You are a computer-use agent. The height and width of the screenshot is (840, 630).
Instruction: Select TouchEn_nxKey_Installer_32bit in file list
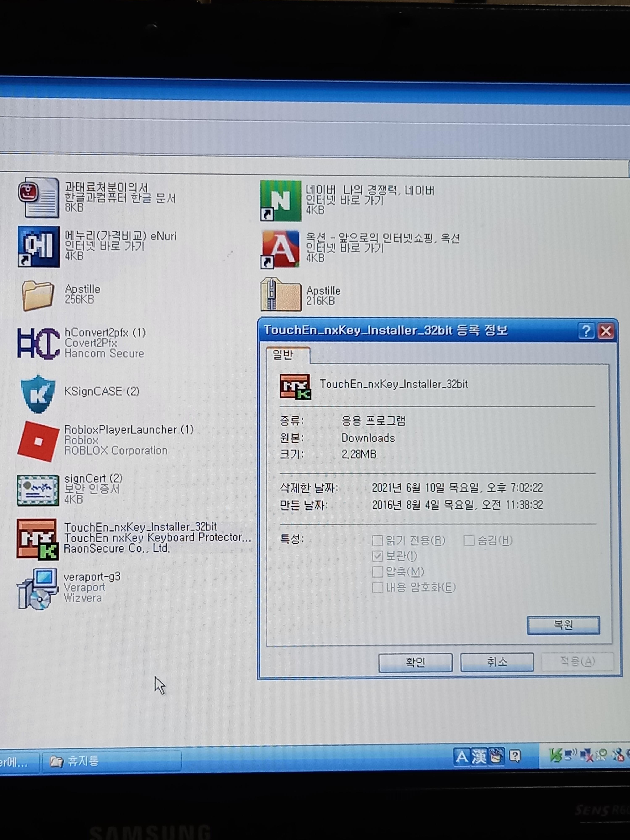38,539
